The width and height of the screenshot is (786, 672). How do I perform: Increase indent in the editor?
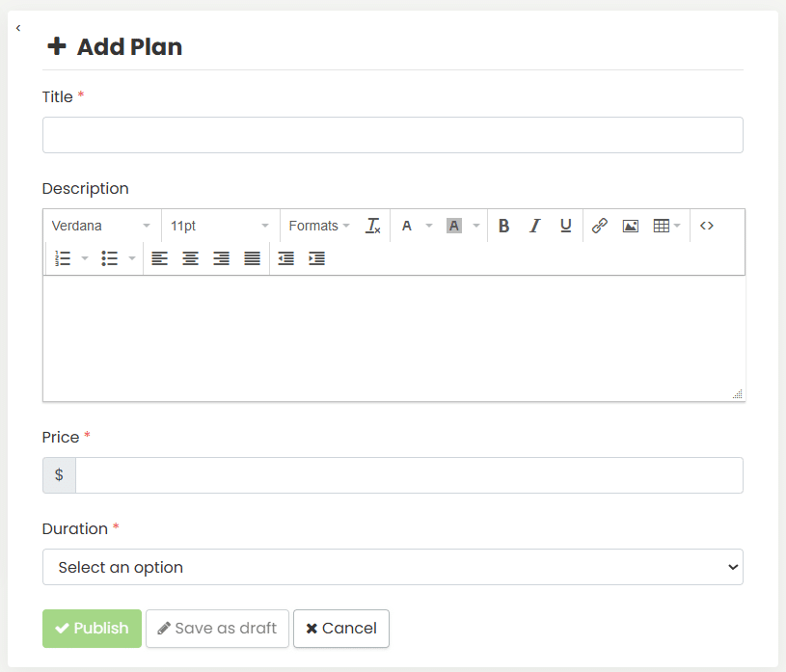click(316, 258)
